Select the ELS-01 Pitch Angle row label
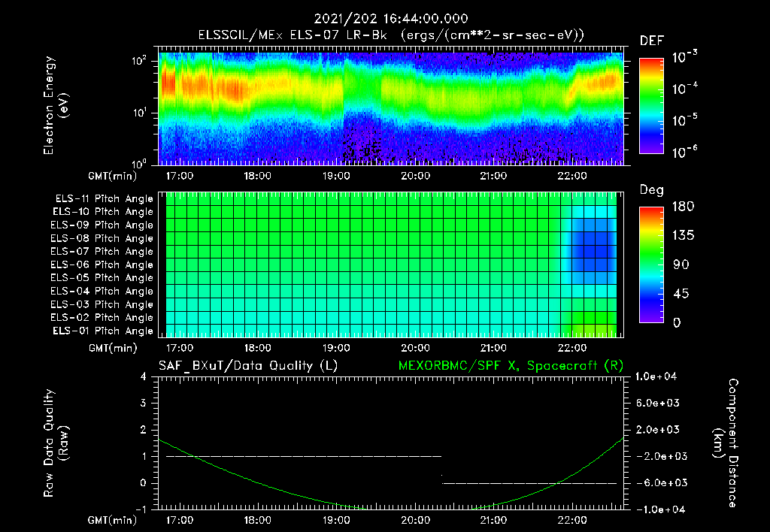Image resolution: width=770 pixels, height=532 pixels. click(x=103, y=331)
